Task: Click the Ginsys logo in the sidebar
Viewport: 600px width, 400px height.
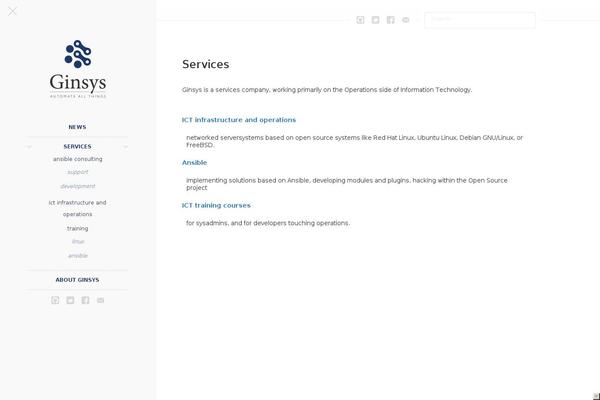Action: click(x=78, y=69)
